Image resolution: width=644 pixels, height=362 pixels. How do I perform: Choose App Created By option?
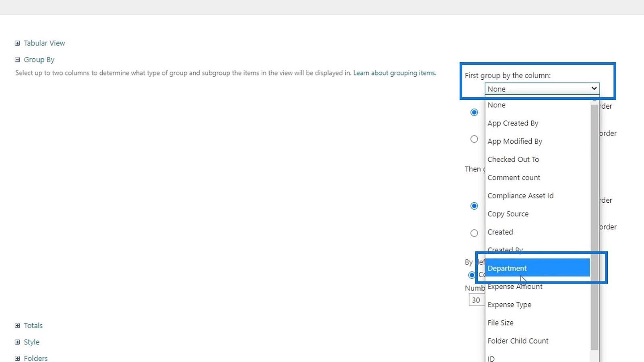[537, 123]
